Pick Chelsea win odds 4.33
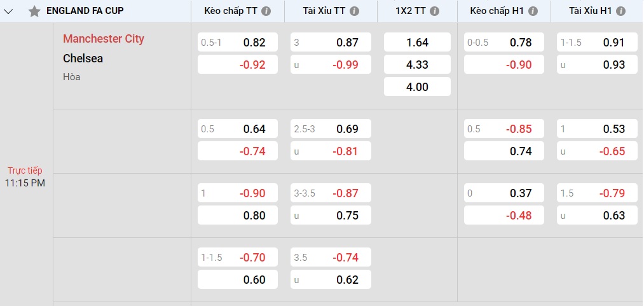This screenshot has height=306, width=644. click(x=417, y=64)
